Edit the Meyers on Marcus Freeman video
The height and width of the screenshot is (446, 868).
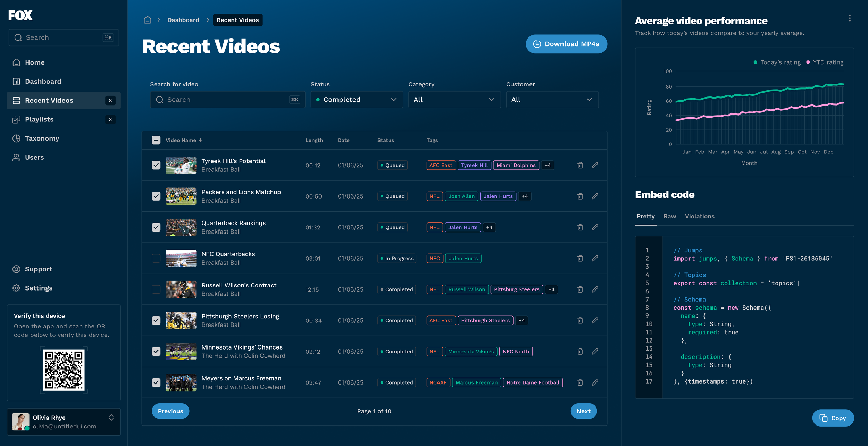(595, 382)
